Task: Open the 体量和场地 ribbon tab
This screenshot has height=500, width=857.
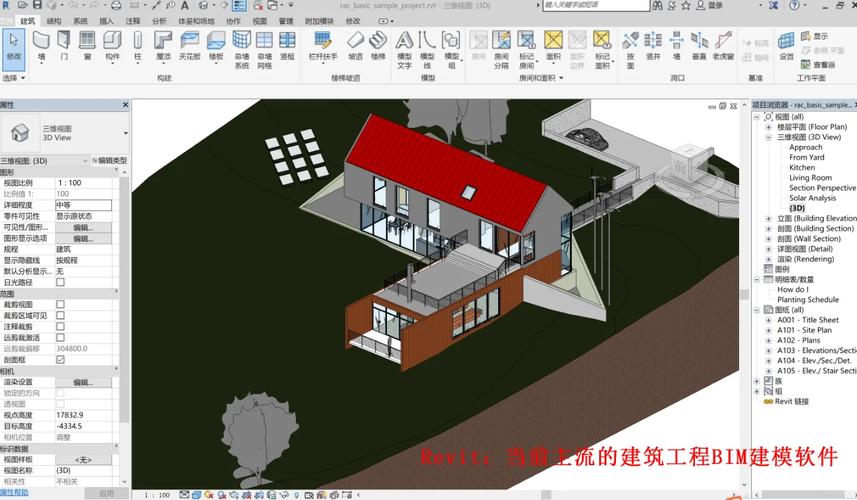Action: [196, 21]
